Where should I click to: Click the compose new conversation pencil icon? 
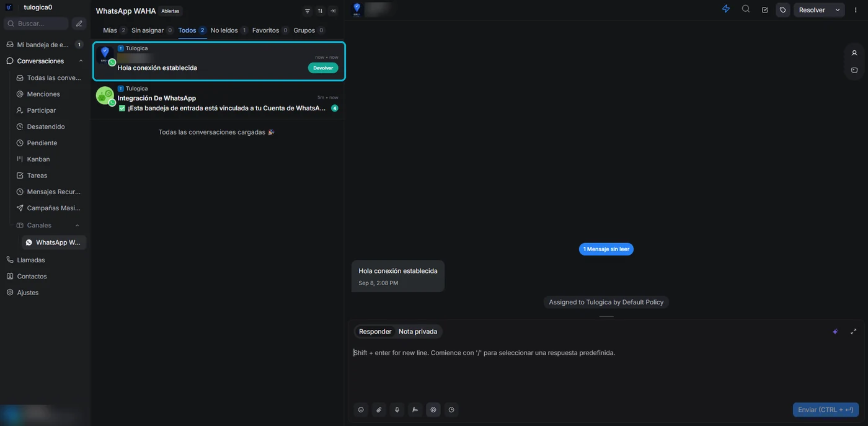79,24
